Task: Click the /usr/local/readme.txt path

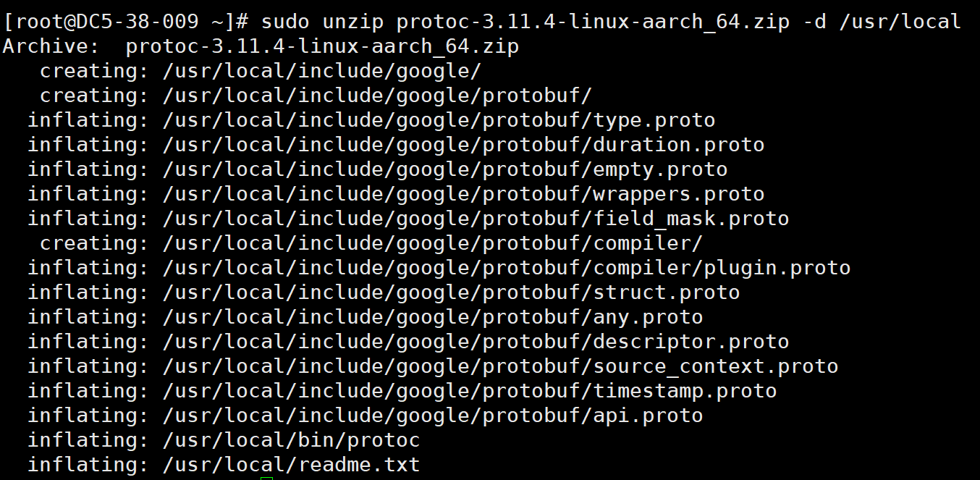Action: click(291, 465)
